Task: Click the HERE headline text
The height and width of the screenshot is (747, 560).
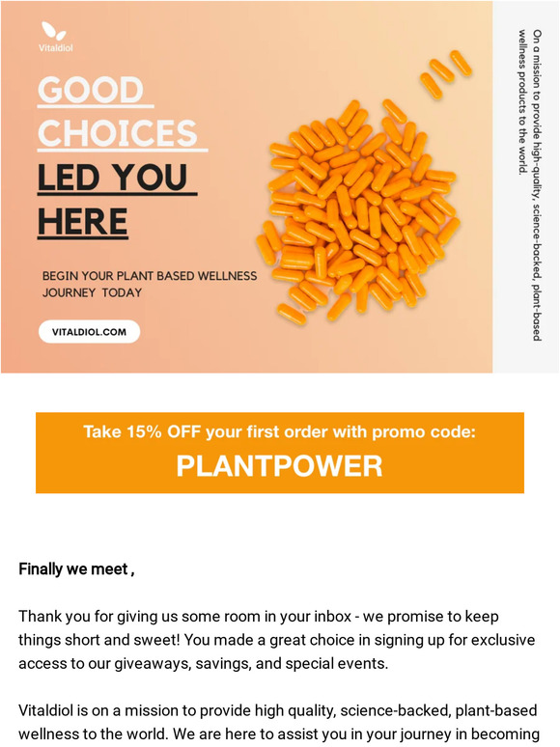Action: [83, 222]
